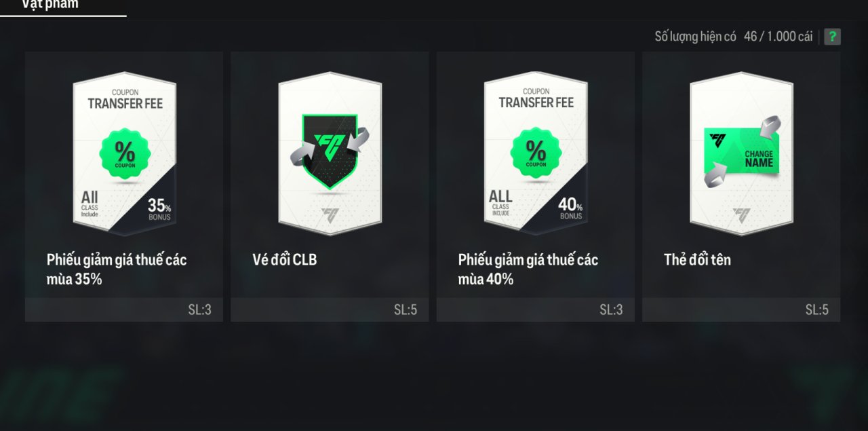Click the TRANSFER FEE heading on the 40% card
This screenshot has height=431, width=868.
(x=536, y=103)
